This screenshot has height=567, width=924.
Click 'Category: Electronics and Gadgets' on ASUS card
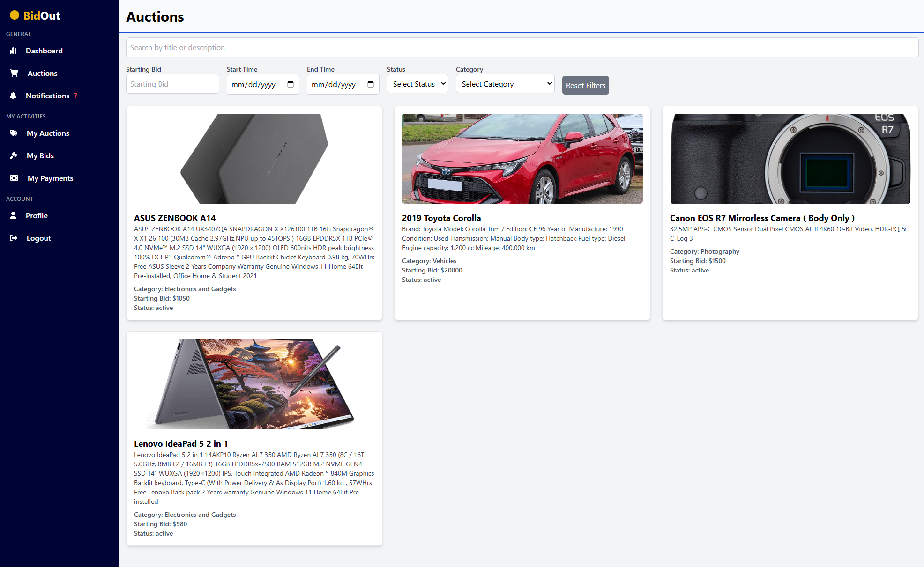(185, 289)
